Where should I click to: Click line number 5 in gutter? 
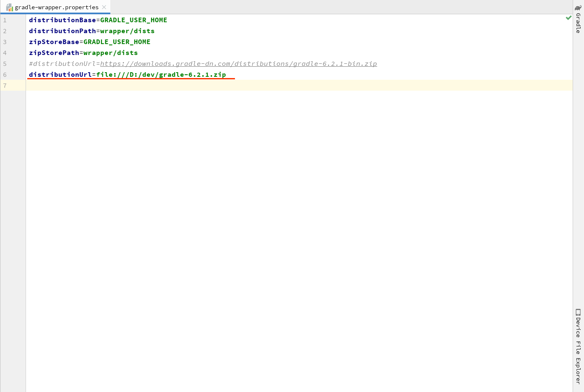(x=5, y=64)
